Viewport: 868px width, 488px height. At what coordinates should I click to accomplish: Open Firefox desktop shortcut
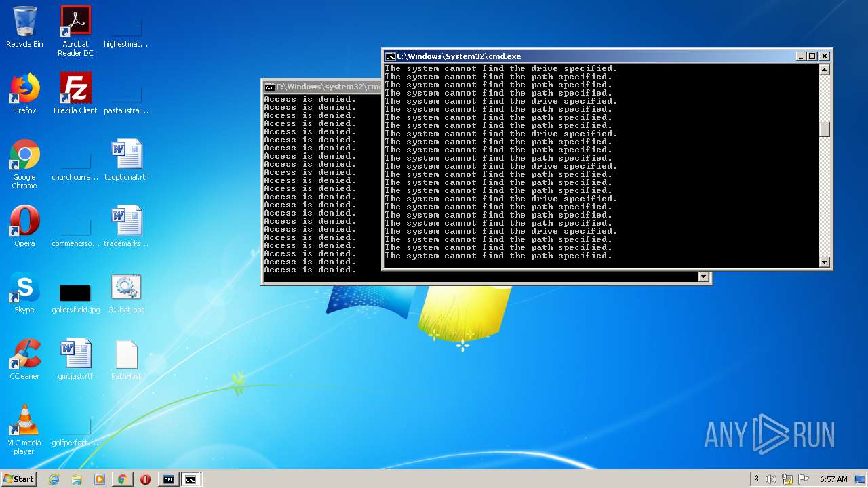[x=24, y=94]
